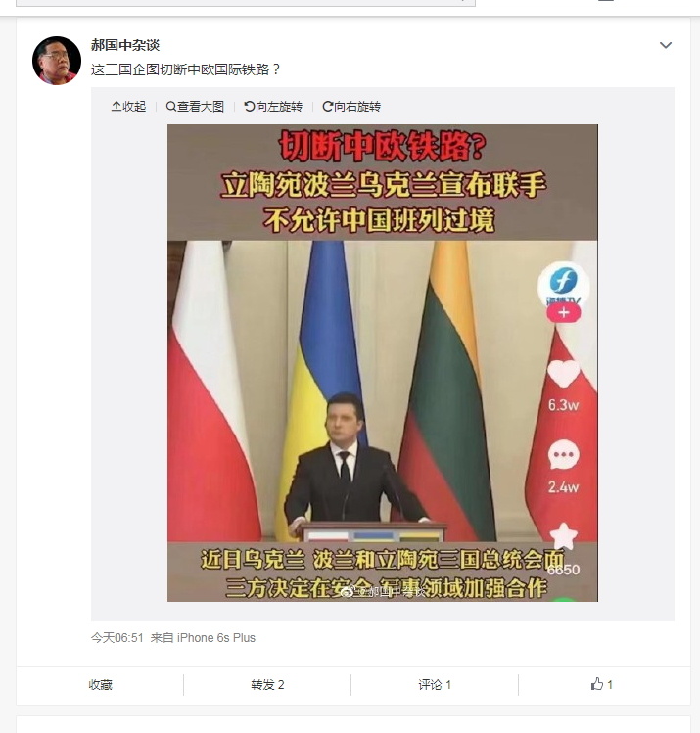
Task: Click the pink plus follow button
Action: 564,312
